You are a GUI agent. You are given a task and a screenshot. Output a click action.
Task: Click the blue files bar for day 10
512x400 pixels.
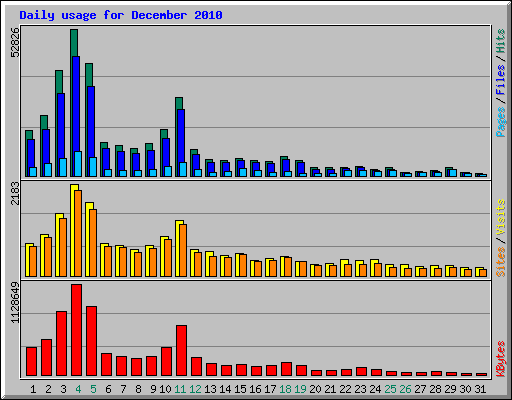click(x=166, y=152)
